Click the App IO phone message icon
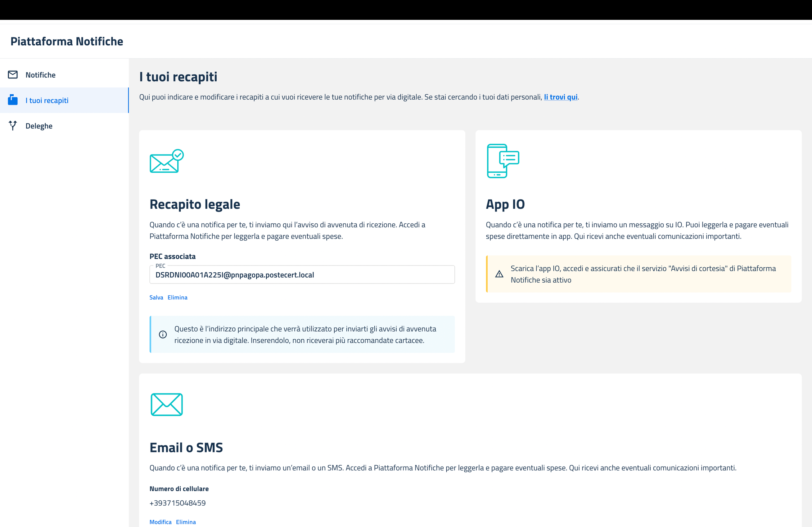The height and width of the screenshot is (527, 812). (x=503, y=161)
